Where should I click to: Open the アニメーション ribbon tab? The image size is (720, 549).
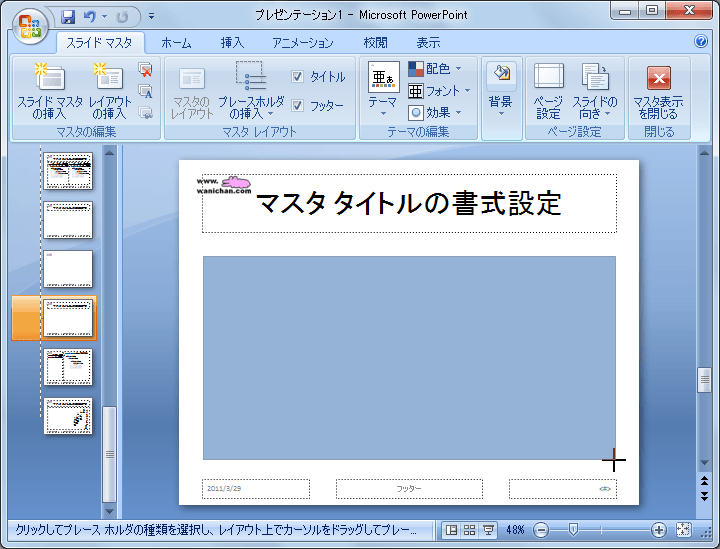coord(303,43)
